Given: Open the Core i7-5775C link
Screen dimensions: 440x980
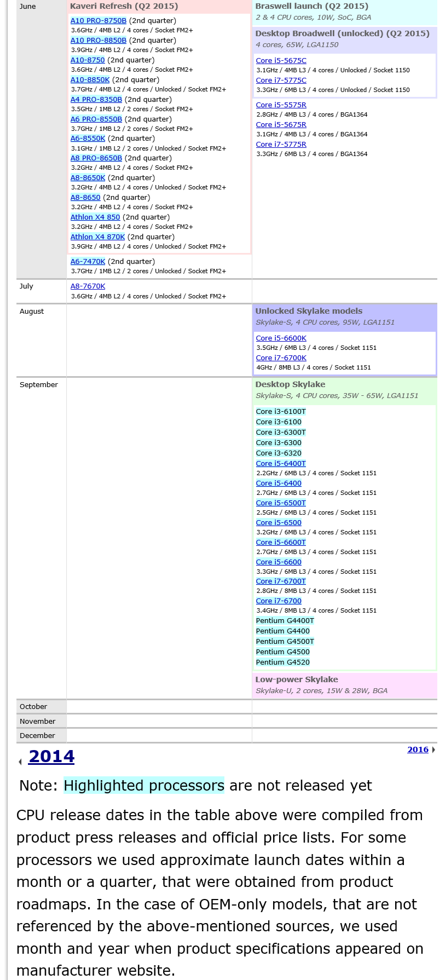Looking at the screenshot, I should [281, 80].
